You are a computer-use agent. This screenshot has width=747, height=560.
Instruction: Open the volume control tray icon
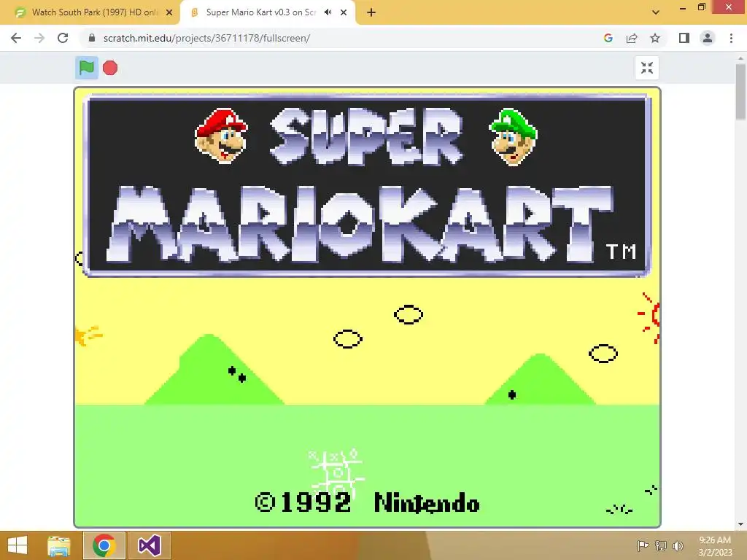point(678,545)
